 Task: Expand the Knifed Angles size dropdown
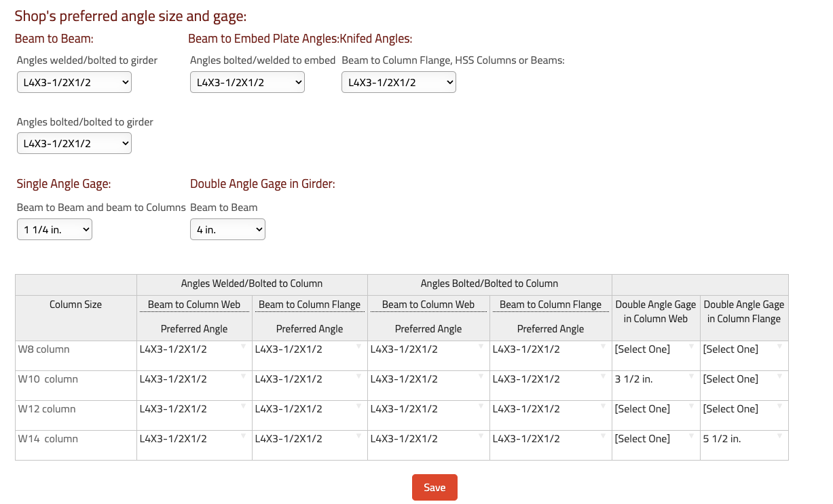[x=399, y=83]
